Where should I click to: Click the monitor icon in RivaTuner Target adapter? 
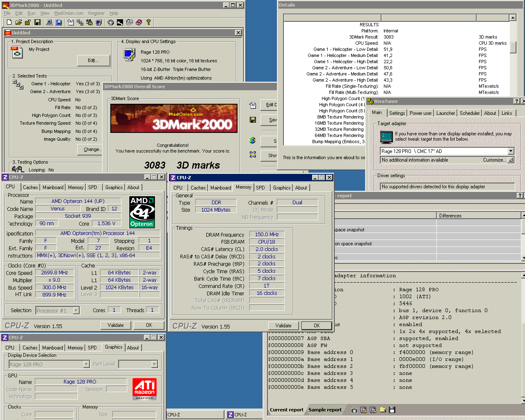(386, 137)
